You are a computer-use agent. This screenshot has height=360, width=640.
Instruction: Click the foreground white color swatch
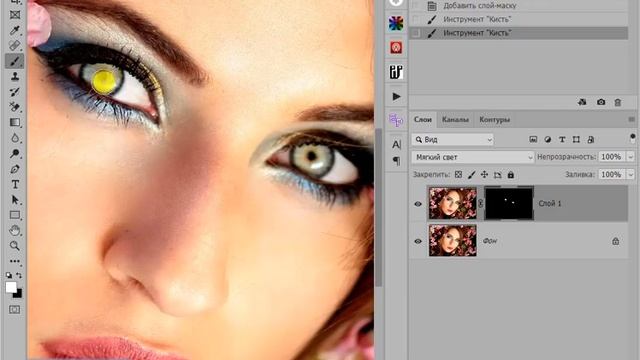[x=11, y=287]
